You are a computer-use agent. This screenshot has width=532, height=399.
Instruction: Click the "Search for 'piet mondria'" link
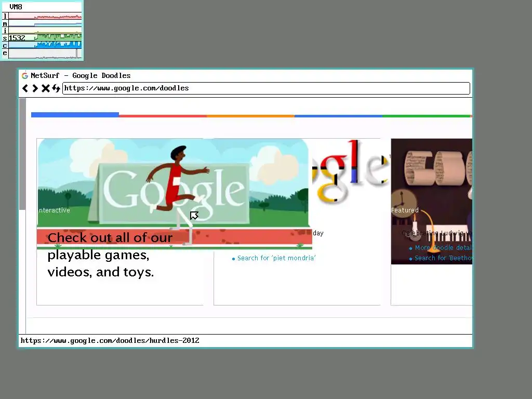[276, 258]
